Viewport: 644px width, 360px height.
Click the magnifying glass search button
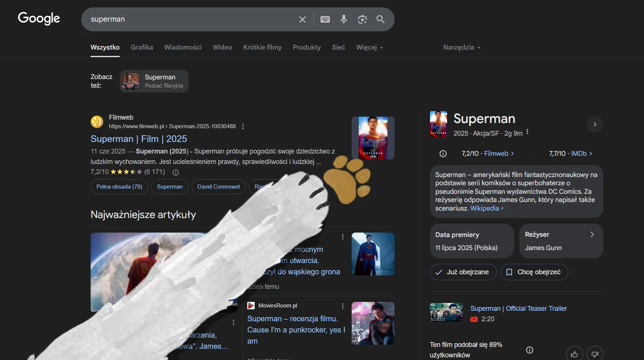(x=380, y=19)
